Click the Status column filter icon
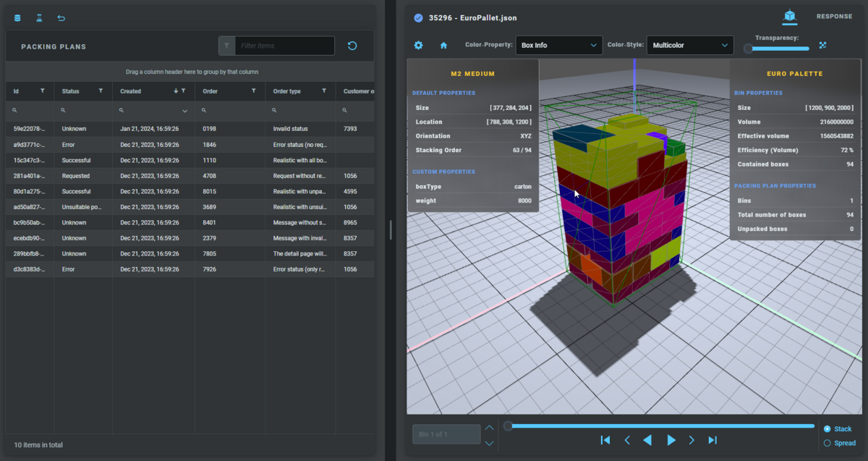This screenshot has height=461, width=868. click(101, 91)
